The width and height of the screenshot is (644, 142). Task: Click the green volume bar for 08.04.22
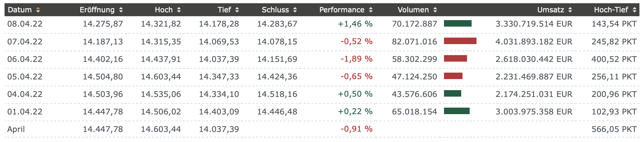click(458, 23)
